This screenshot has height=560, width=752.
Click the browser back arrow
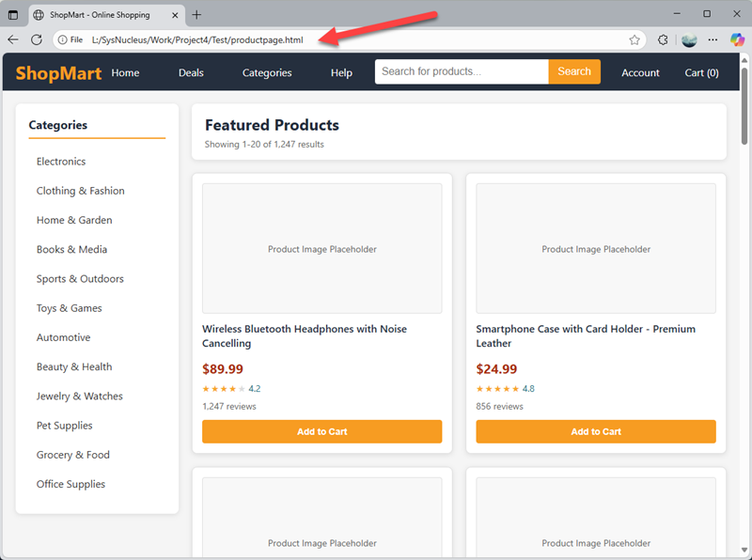[x=13, y=39]
